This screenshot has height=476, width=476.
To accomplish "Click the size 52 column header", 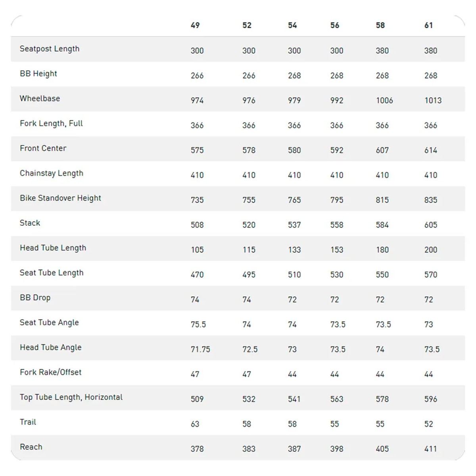I will click(x=247, y=25).
